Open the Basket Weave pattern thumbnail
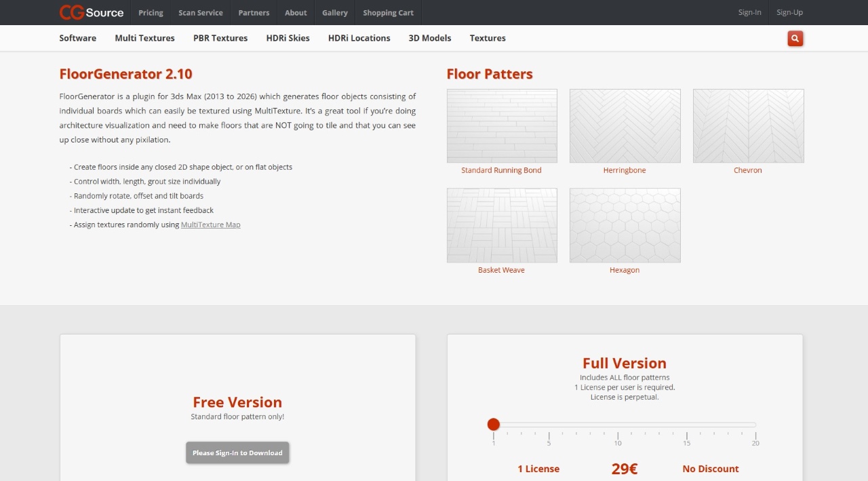Screen dimensions: 868x481 pos(502,225)
